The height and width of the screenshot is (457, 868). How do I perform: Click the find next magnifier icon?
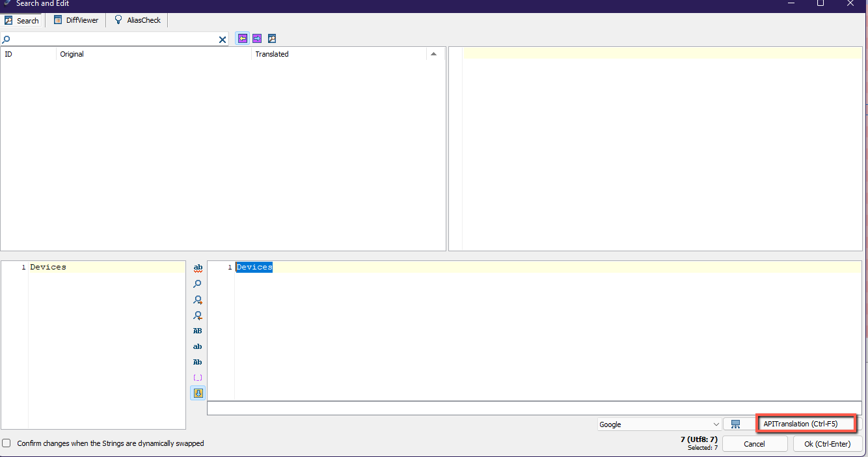(x=198, y=300)
